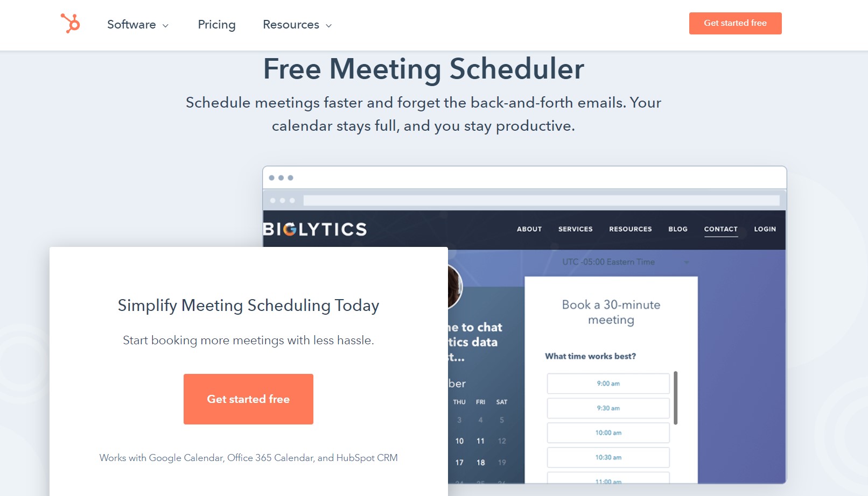
Task: Click the mock browser address bar
Action: 542,201
